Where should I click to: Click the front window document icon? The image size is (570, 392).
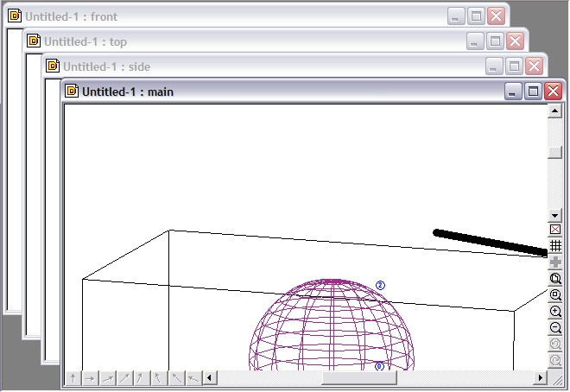(x=15, y=16)
